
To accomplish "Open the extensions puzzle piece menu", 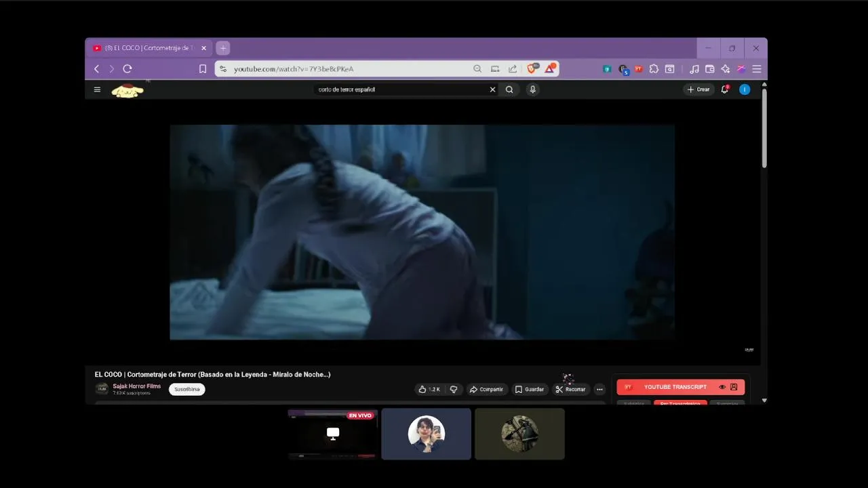I will [x=654, y=68].
